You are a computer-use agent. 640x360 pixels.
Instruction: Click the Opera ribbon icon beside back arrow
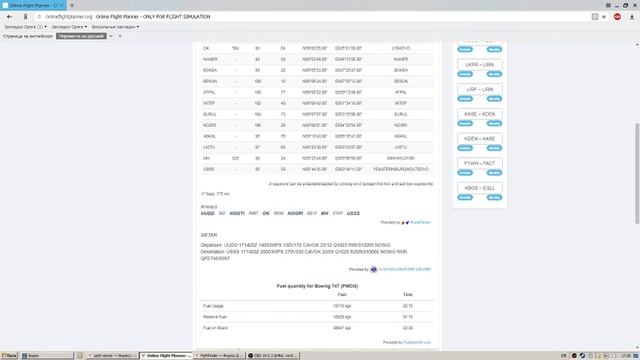25,17
